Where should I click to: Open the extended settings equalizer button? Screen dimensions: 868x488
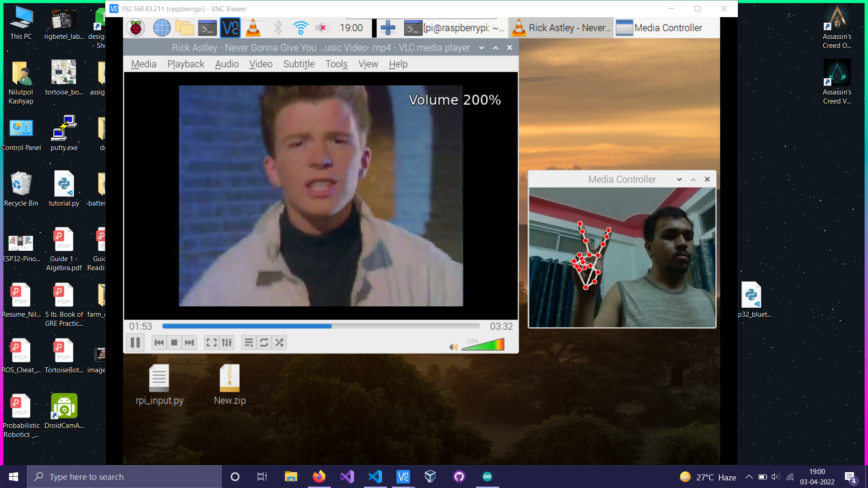click(x=227, y=343)
